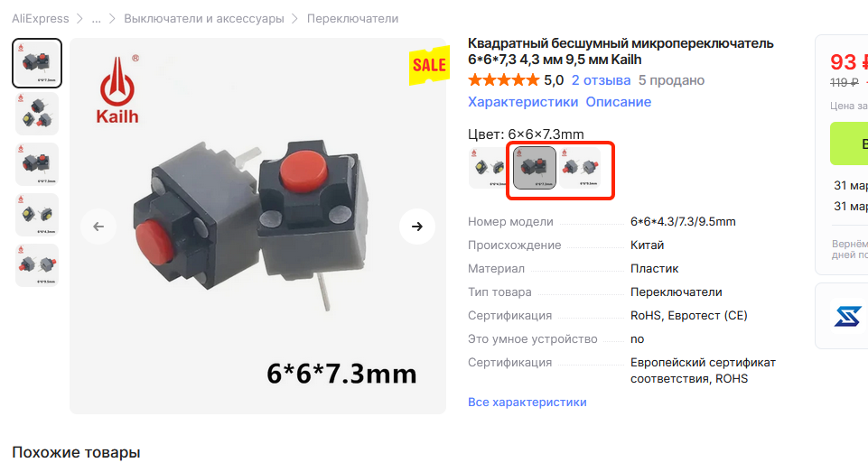Expand Все характеристики
This screenshot has height=472, width=868.
[x=527, y=403]
